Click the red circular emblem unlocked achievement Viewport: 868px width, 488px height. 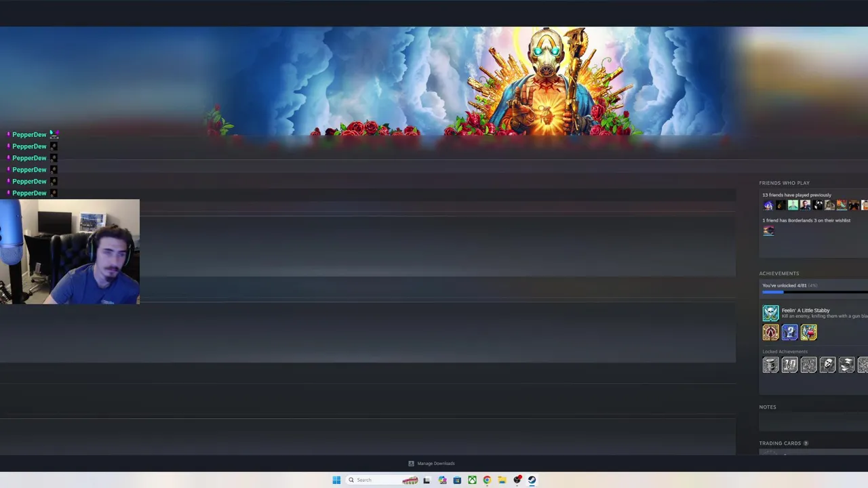pyautogui.click(x=770, y=332)
